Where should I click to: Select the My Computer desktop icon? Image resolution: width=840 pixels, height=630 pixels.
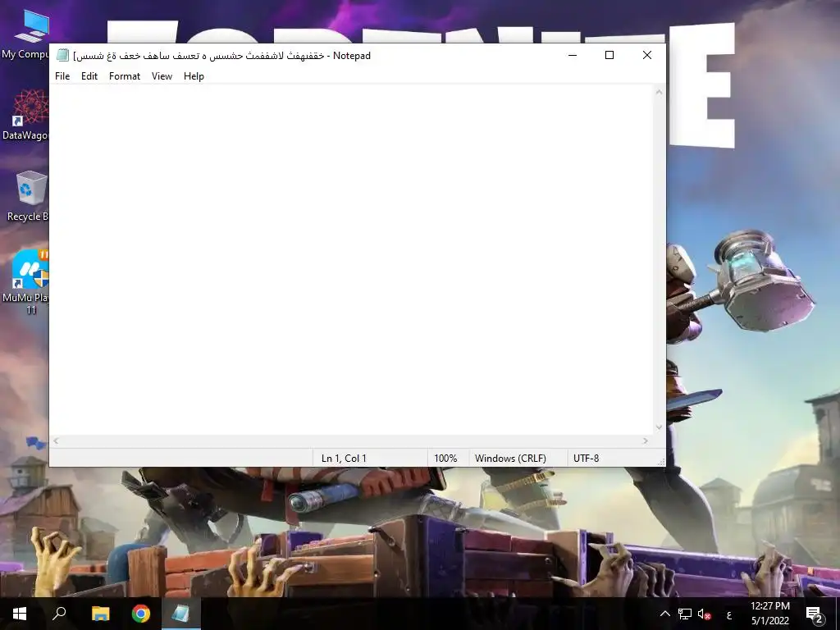click(25, 34)
